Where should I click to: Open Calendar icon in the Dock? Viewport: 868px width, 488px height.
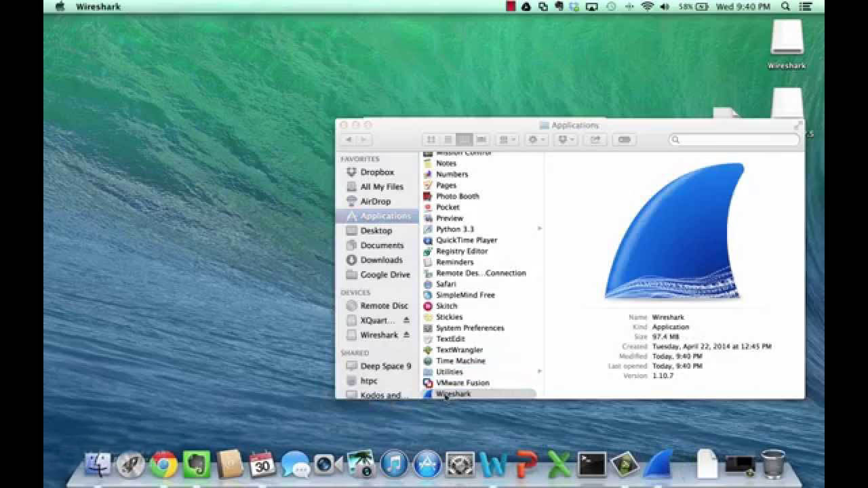(x=262, y=465)
